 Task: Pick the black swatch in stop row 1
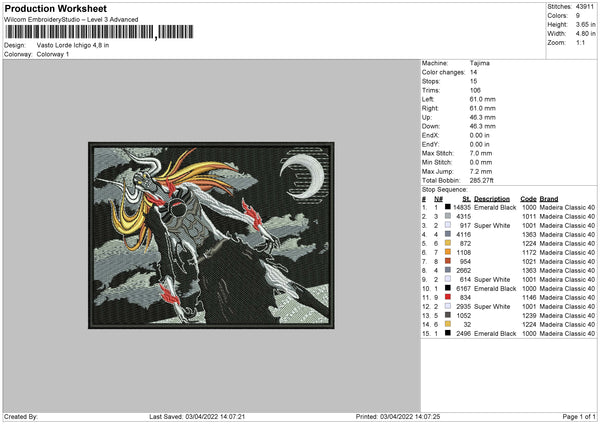click(x=448, y=207)
